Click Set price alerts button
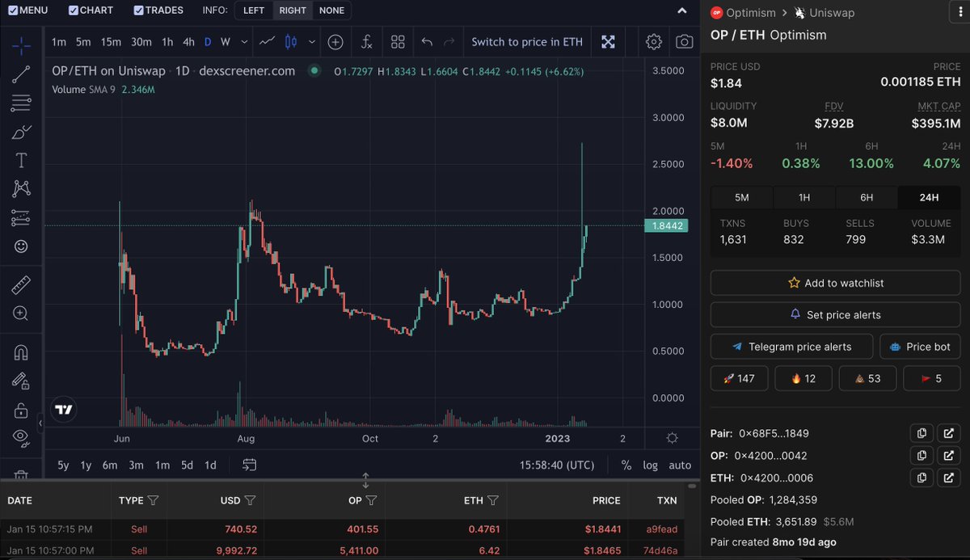The height and width of the screenshot is (560, 970). [836, 314]
